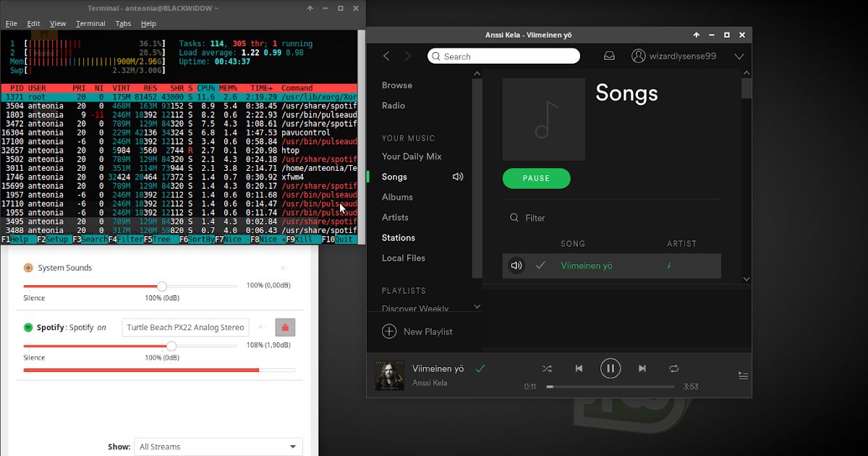Click the Filter field in the Songs page

(535, 218)
